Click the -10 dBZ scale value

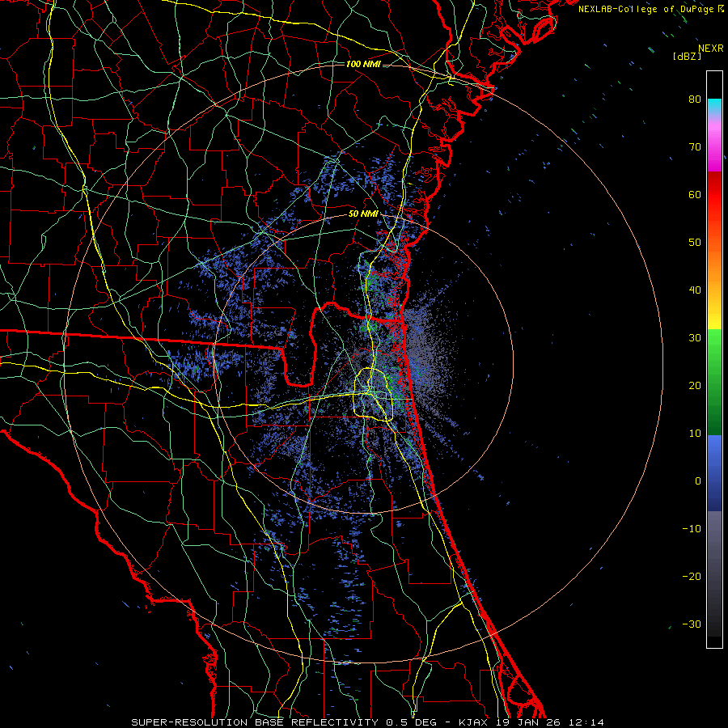(692, 529)
